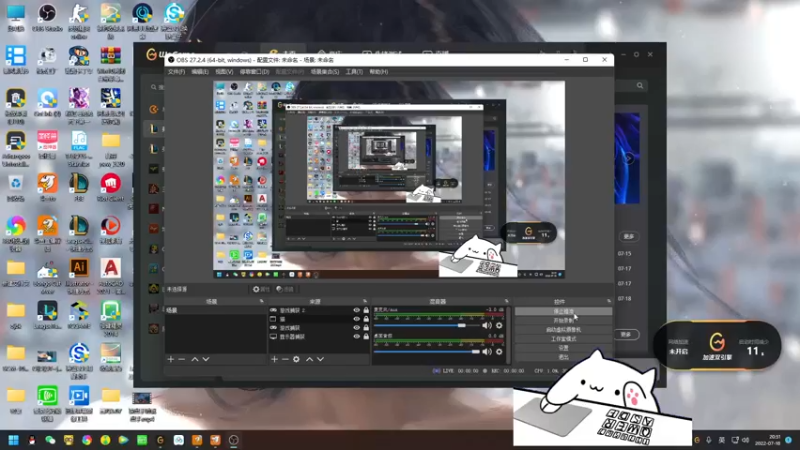Mute 麦克风/Aux with speaker icon
Image resolution: width=800 pixels, height=450 pixels.
click(x=487, y=326)
